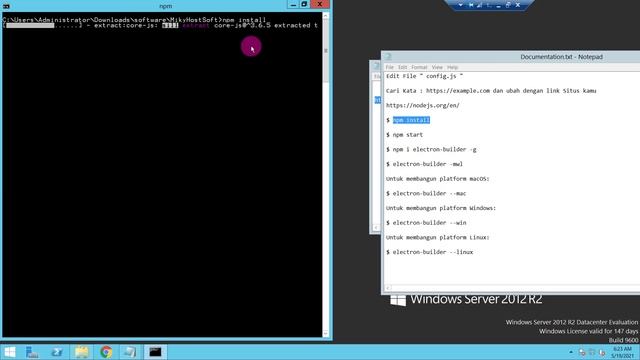
Task: Click the 'Cari Kata : https://example.com' line
Action: pyautogui.click(x=491, y=91)
